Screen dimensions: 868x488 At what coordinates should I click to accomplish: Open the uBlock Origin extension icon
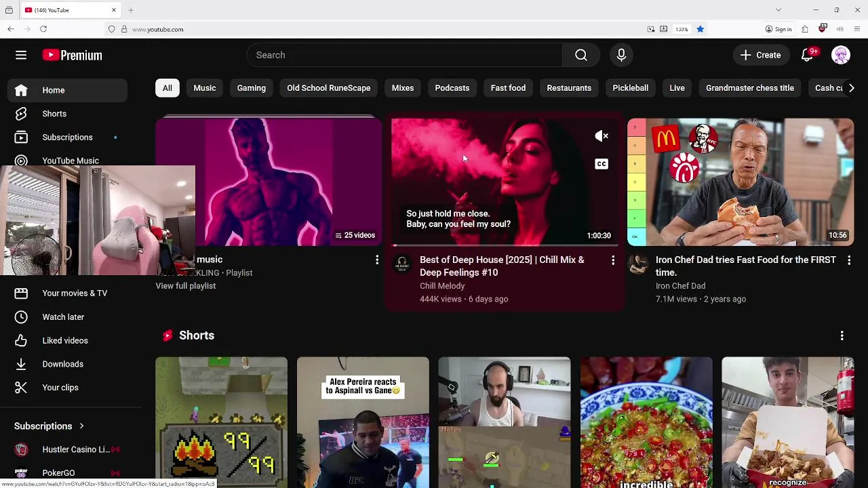(x=823, y=29)
